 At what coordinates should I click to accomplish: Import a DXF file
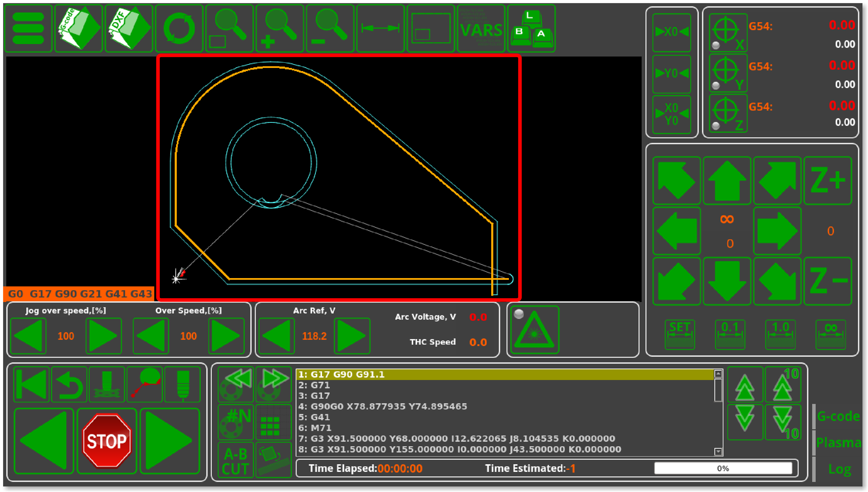pyautogui.click(x=129, y=28)
